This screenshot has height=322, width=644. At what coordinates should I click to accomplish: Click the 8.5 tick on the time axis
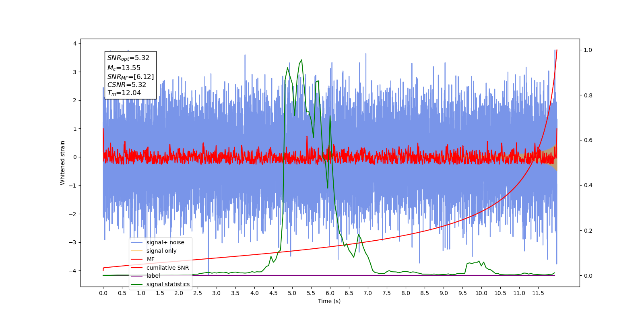pyautogui.click(x=425, y=293)
